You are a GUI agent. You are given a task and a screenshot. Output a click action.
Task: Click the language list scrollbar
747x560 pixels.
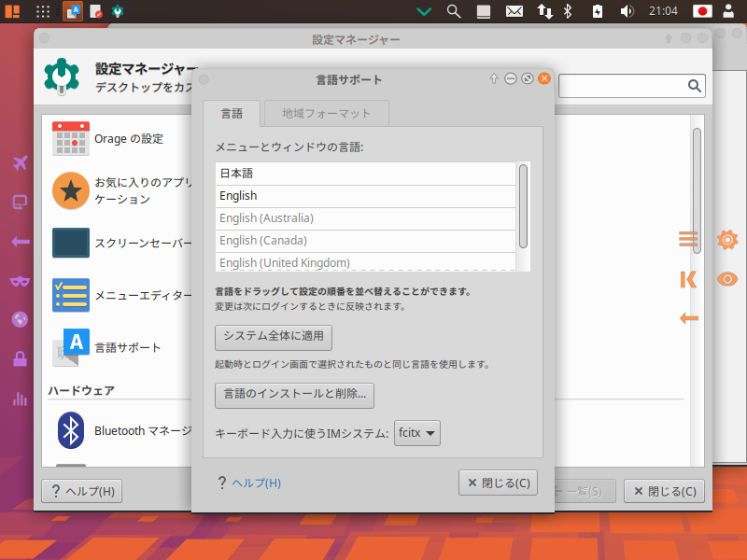(x=524, y=205)
